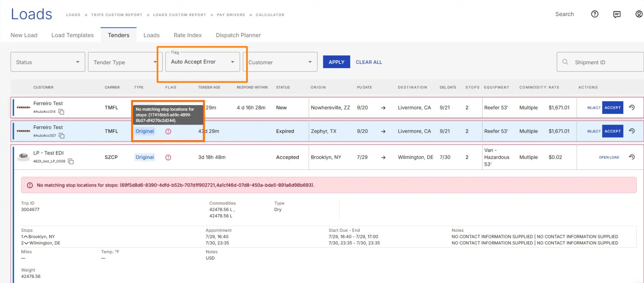644x283 pixels.
Task: Expand stop 2 Wilmington, DE chevron
Action: click(26, 243)
